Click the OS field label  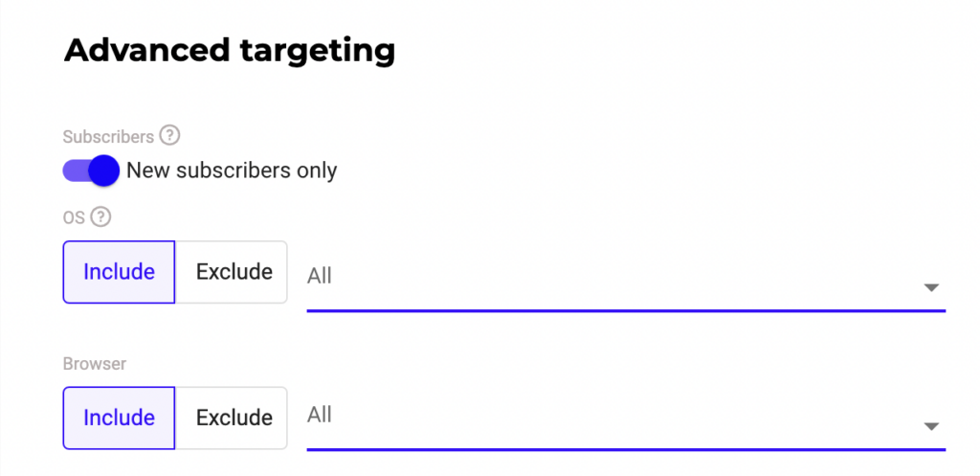pos(74,218)
